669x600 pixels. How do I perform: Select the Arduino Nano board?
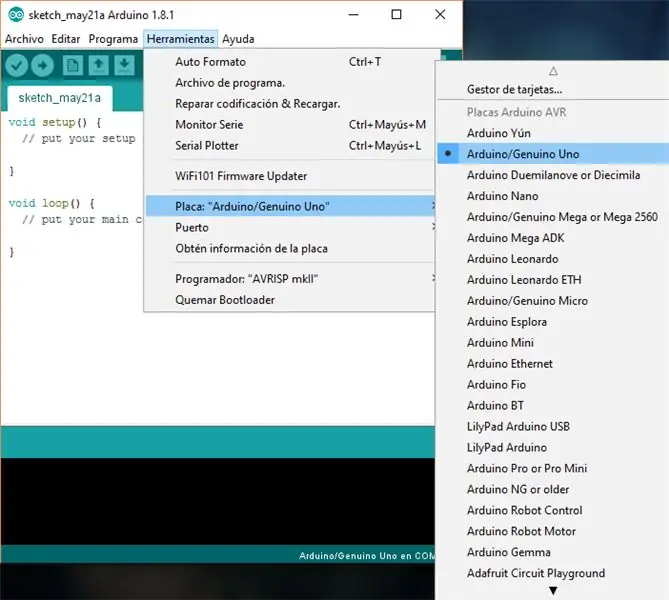pos(553,196)
